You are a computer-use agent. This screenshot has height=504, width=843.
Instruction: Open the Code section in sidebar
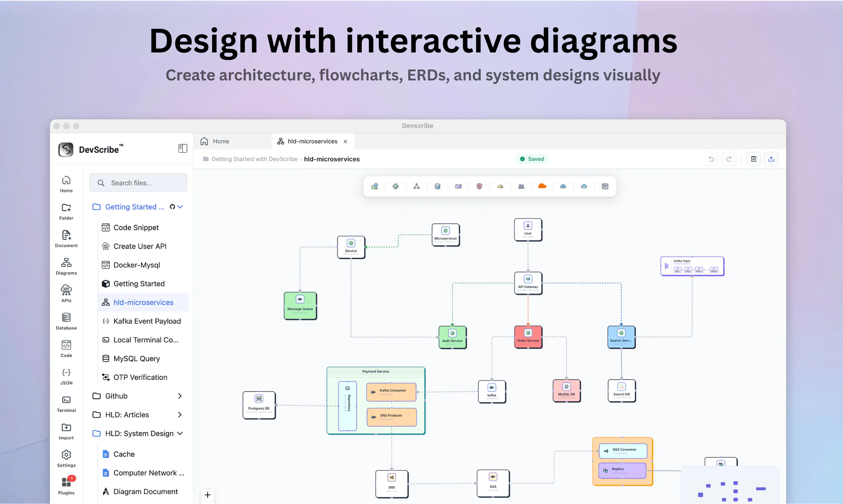(66, 349)
